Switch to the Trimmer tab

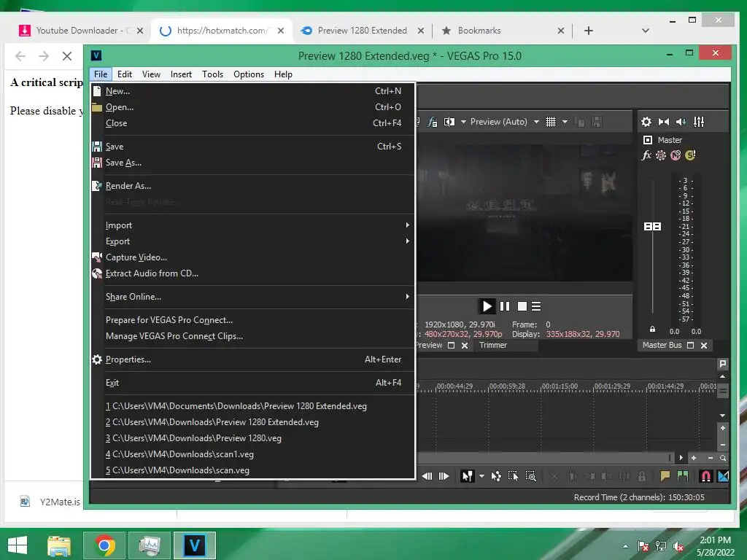click(x=493, y=345)
